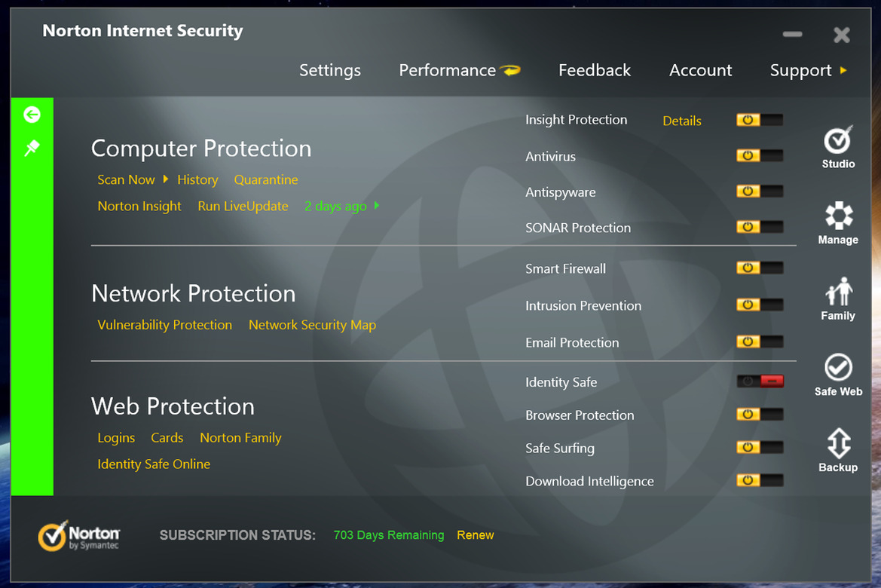Toggle Insight Protection switch off
Image resolution: width=881 pixels, height=588 pixels.
760,120
